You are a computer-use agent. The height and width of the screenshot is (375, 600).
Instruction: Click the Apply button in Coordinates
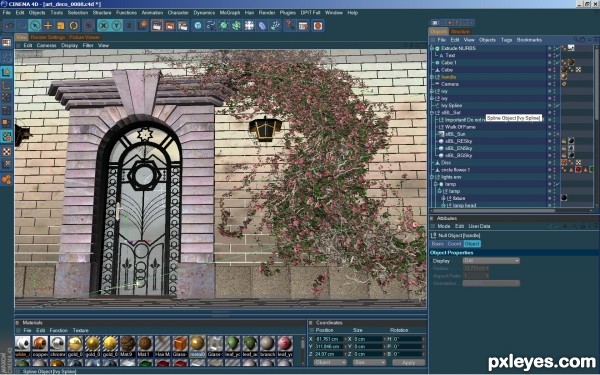[409, 362]
